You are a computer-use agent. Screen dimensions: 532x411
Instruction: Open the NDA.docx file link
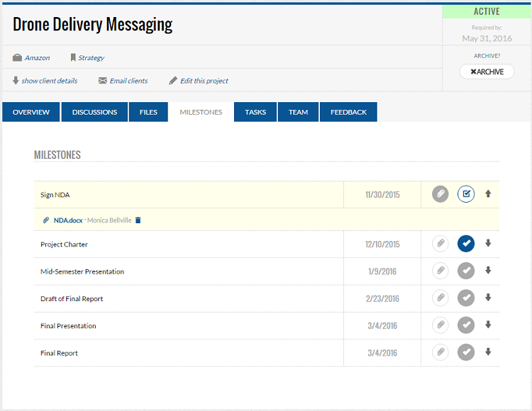click(x=67, y=220)
